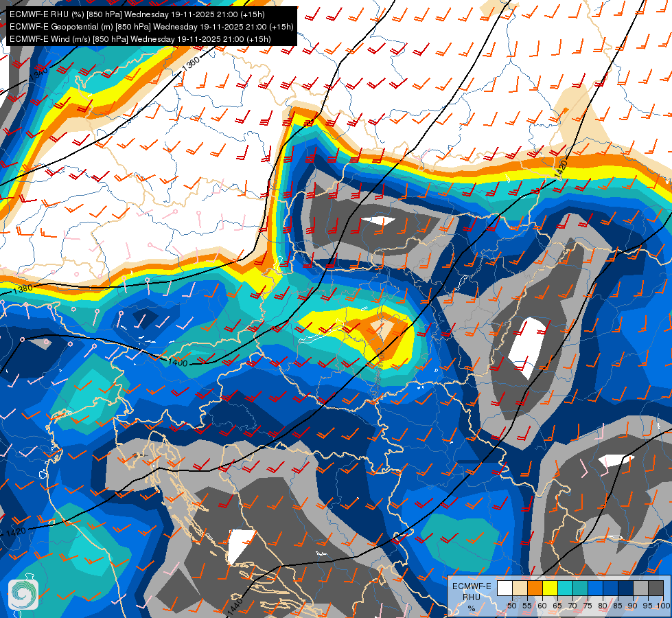This screenshot has width=672, height=618.
Task: Click the legend tick value 60
Action: pyautogui.click(x=542, y=606)
